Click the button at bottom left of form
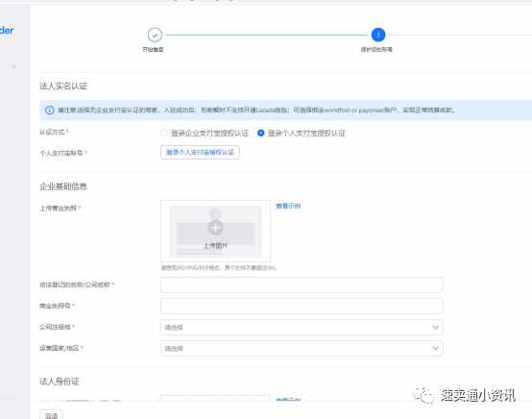 (x=51, y=414)
